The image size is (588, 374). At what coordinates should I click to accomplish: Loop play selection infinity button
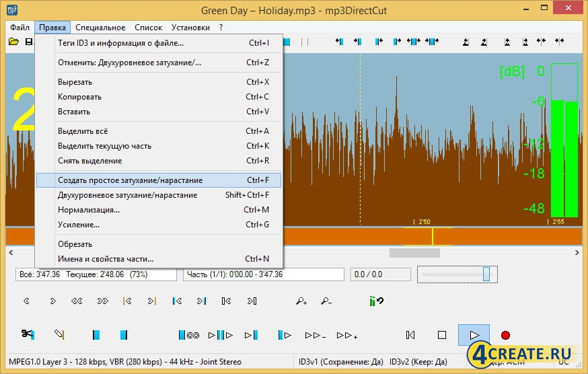pos(189,335)
